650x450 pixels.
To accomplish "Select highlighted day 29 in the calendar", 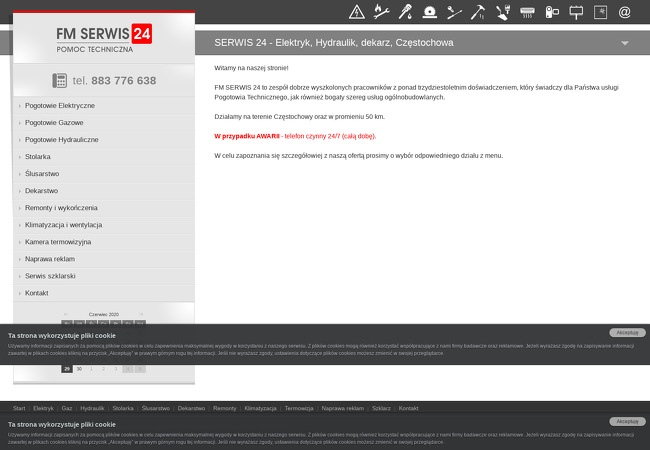I will click(67, 369).
